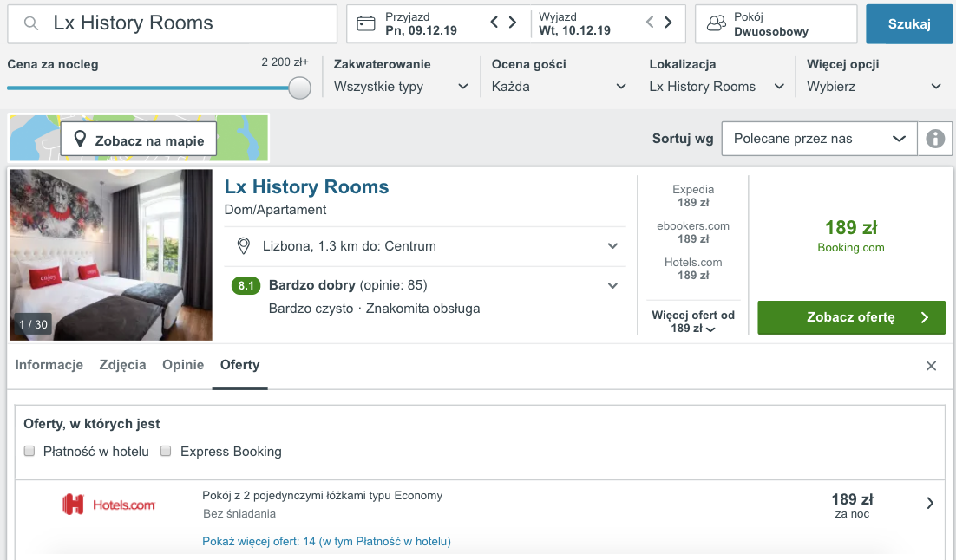Expand Więcej ofert od 189 zł

click(693, 322)
